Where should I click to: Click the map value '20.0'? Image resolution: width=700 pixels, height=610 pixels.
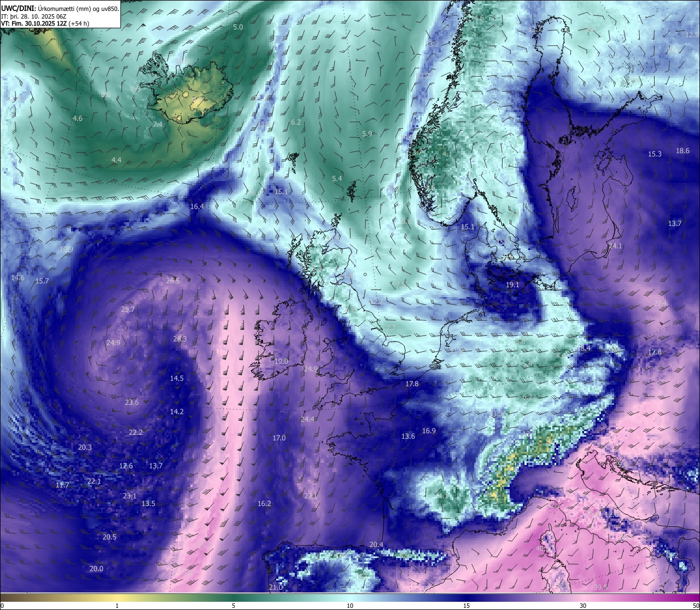tap(96, 568)
